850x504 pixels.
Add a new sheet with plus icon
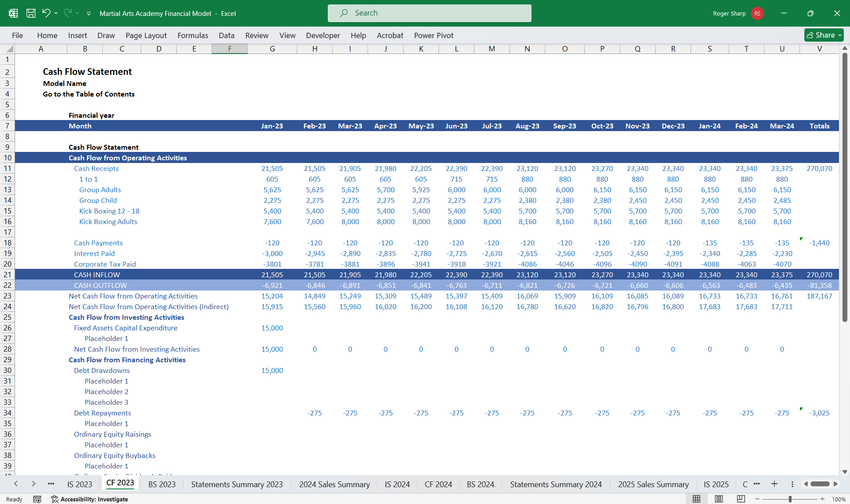point(774,484)
